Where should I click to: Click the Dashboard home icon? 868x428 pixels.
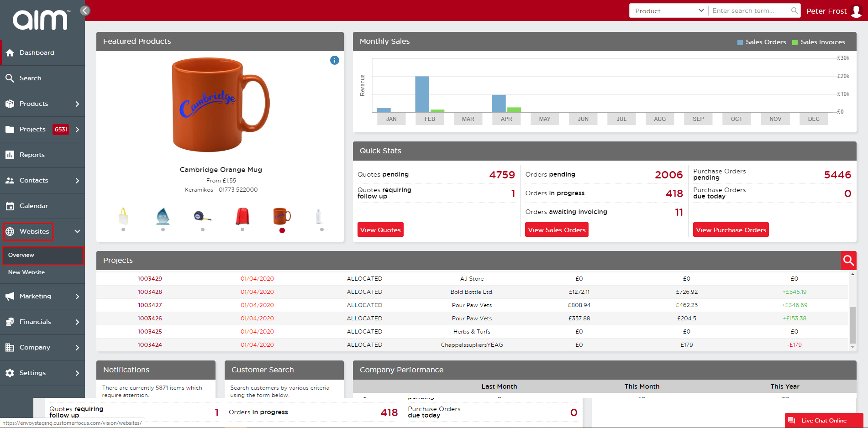tap(10, 53)
